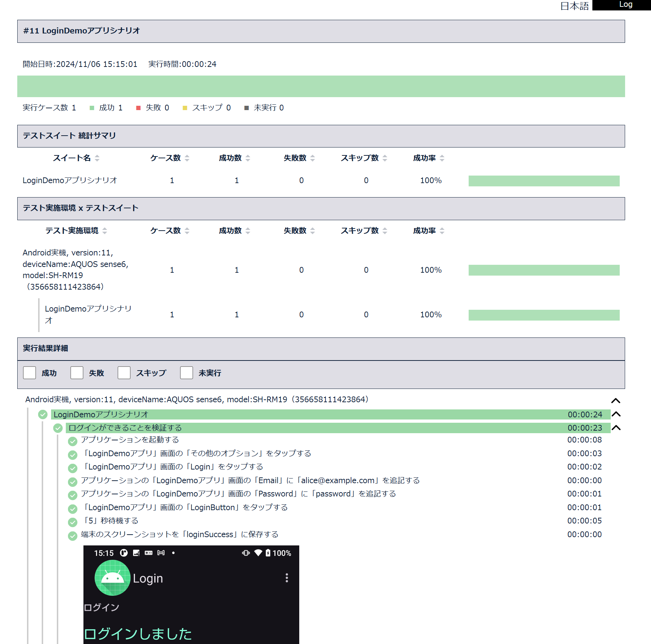
Task: Enable the 失敗 filter checkbox
Action: (77, 373)
